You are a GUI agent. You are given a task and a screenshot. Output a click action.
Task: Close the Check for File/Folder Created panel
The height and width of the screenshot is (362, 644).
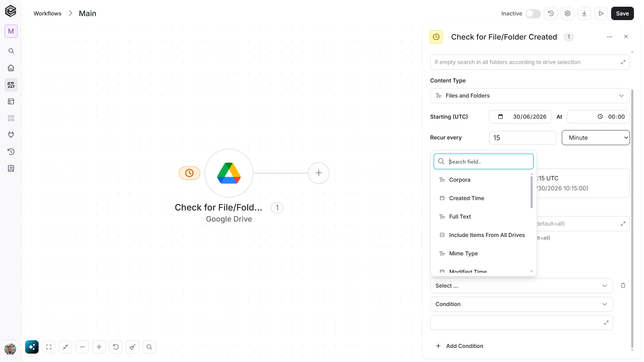coord(626,37)
